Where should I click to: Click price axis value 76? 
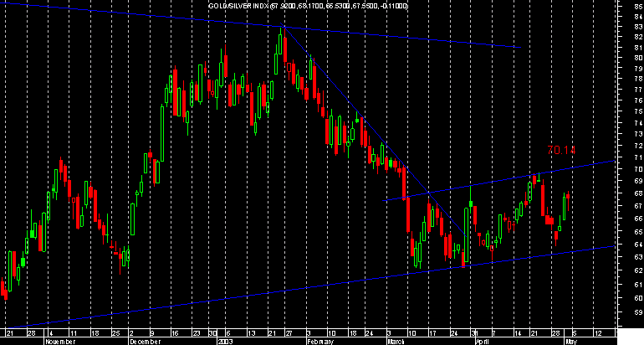coord(639,100)
